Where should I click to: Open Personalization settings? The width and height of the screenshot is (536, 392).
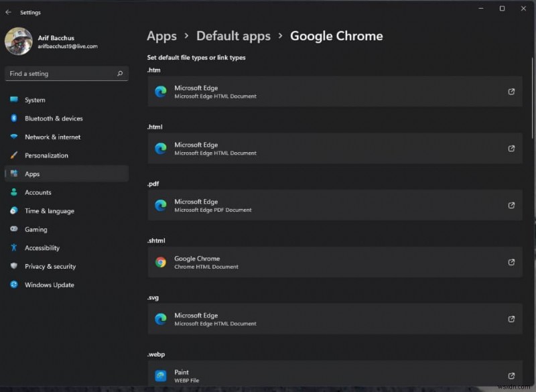pyautogui.click(x=49, y=155)
